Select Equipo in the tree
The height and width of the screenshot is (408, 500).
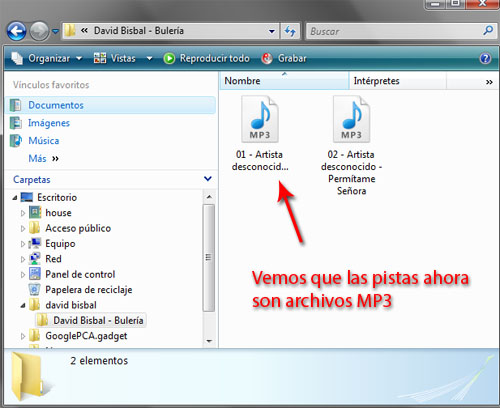point(60,244)
